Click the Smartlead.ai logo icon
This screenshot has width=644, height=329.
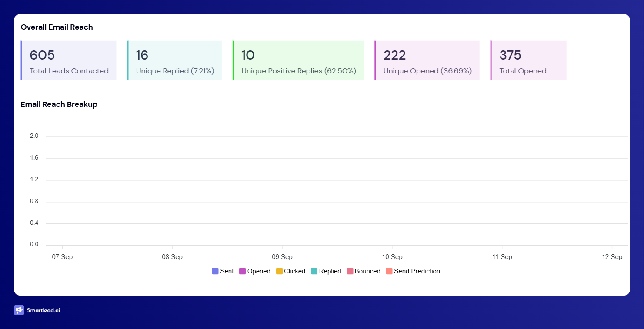19,310
